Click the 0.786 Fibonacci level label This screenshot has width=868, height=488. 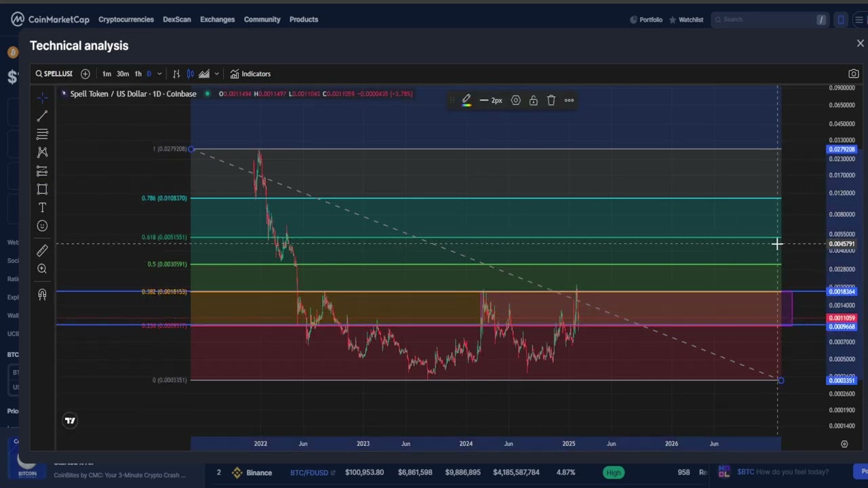click(164, 198)
